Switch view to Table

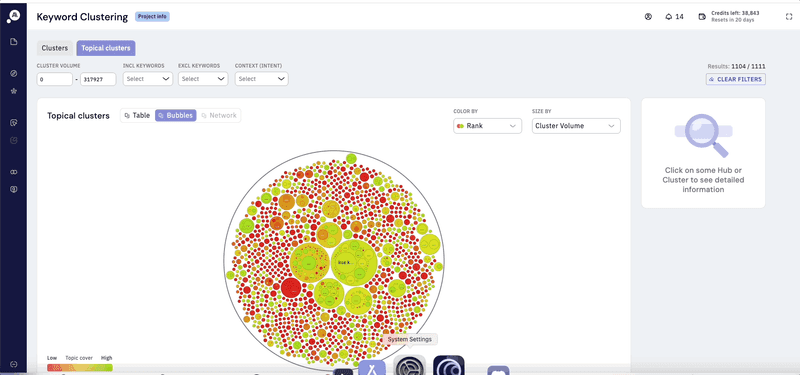[x=137, y=115]
